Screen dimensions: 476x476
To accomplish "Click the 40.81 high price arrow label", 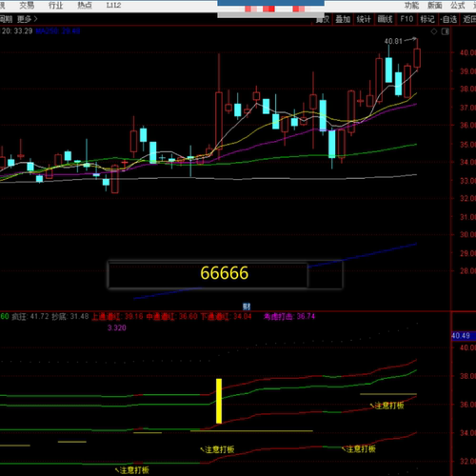I will tap(401, 41).
